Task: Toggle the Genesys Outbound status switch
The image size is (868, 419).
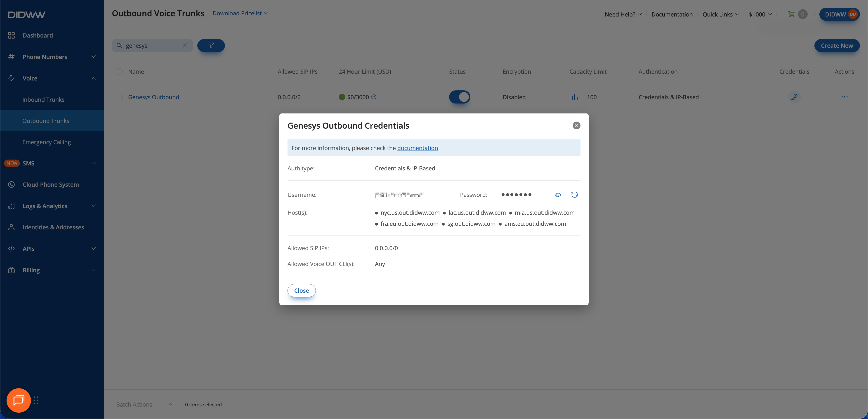Action: [x=459, y=97]
